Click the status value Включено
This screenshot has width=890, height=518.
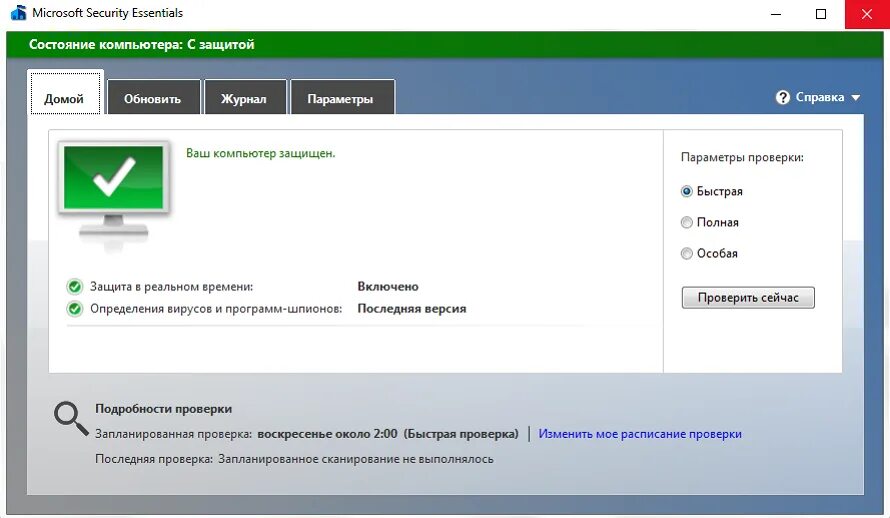(388, 287)
